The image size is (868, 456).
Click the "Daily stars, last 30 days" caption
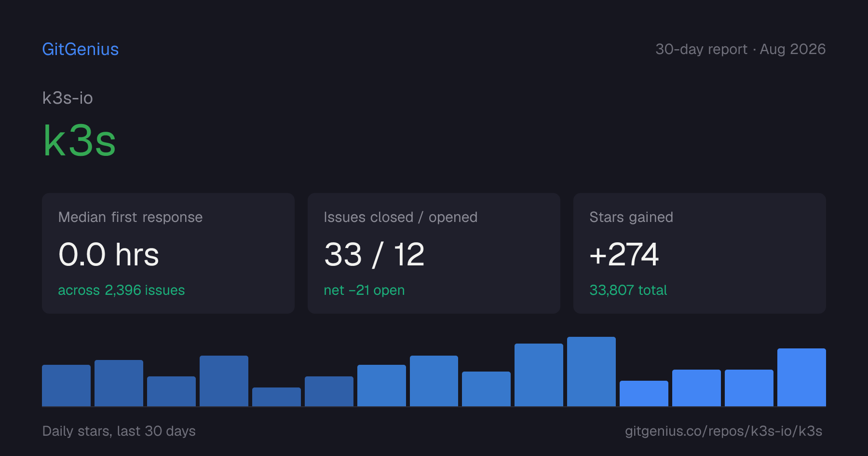tap(119, 431)
